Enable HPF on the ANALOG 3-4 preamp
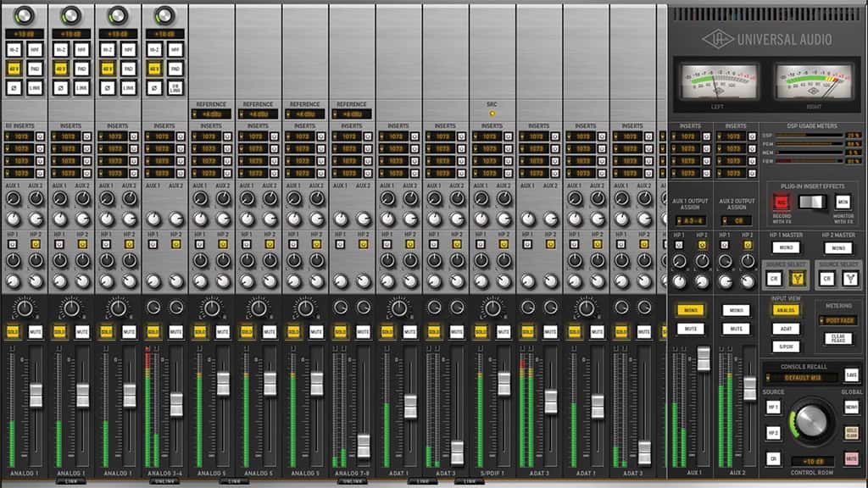 click(x=175, y=50)
